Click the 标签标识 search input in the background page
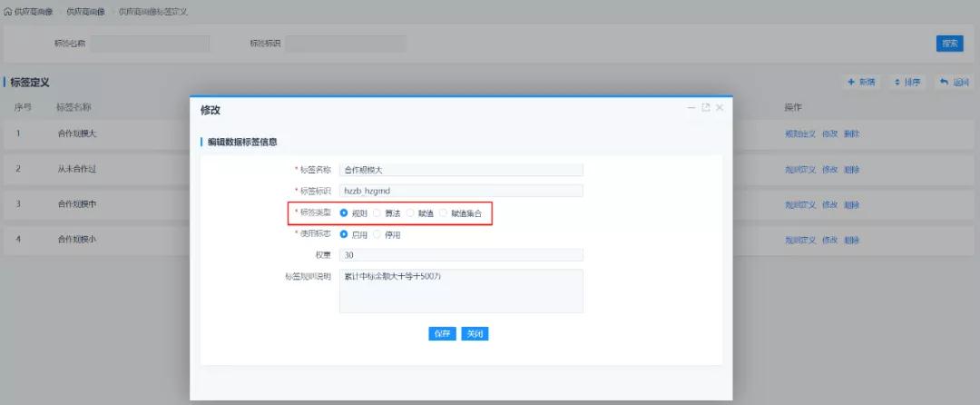980x405 pixels. pos(346,44)
